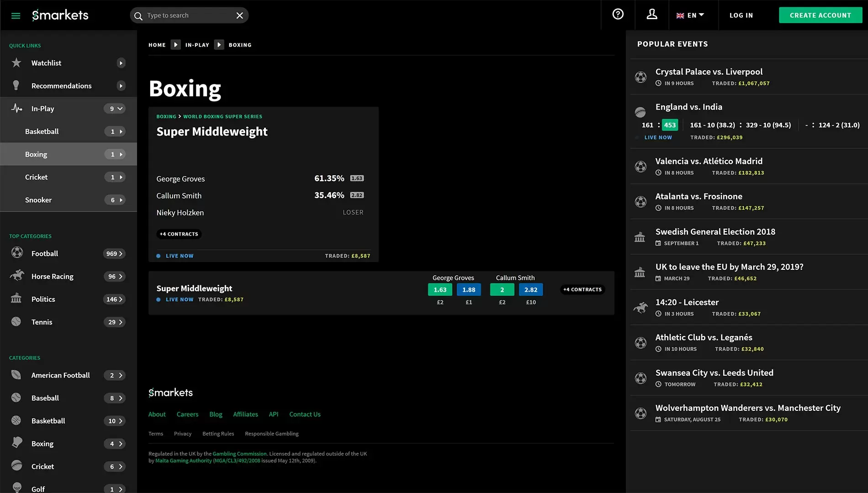The height and width of the screenshot is (493, 868).
Task: Click the Football category icon
Action: (17, 252)
